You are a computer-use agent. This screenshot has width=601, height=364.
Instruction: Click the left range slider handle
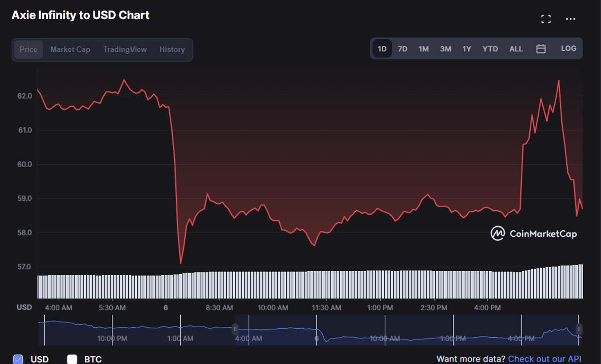pyautogui.click(x=235, y=329)
